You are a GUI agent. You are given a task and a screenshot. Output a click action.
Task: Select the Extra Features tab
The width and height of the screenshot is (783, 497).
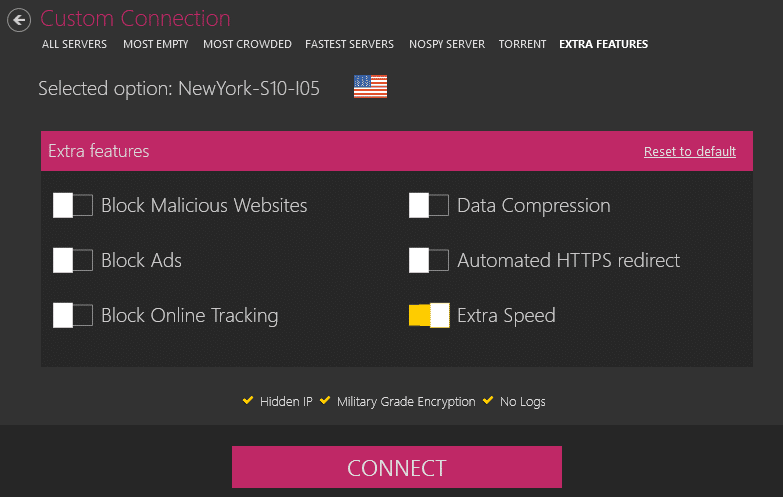click(603, 44)
